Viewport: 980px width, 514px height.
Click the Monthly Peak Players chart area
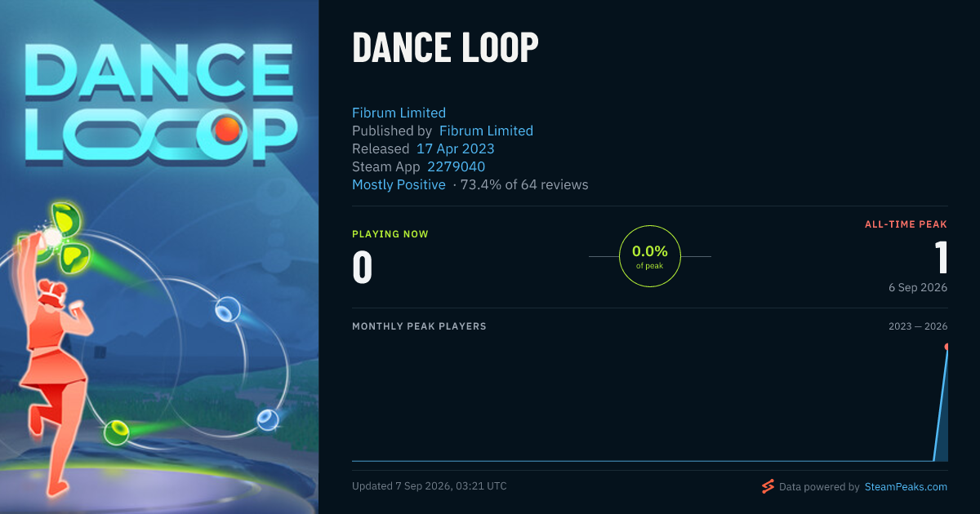[x=650, y=401]
